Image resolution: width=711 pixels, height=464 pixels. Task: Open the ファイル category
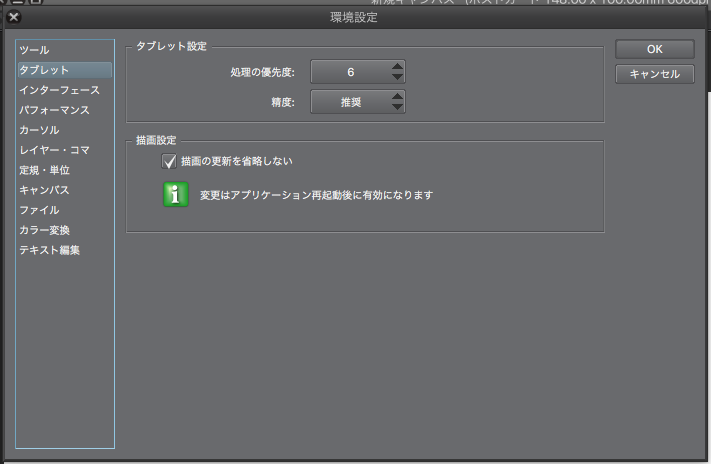point(64,210)
